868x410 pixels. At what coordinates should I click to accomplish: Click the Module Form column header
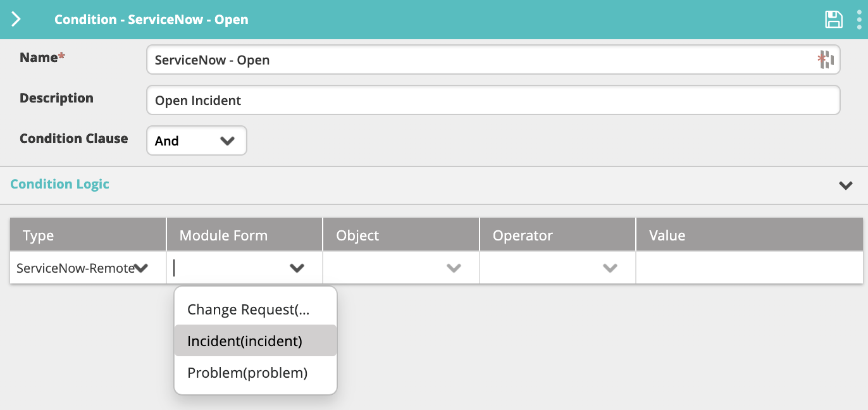[245, 235]
